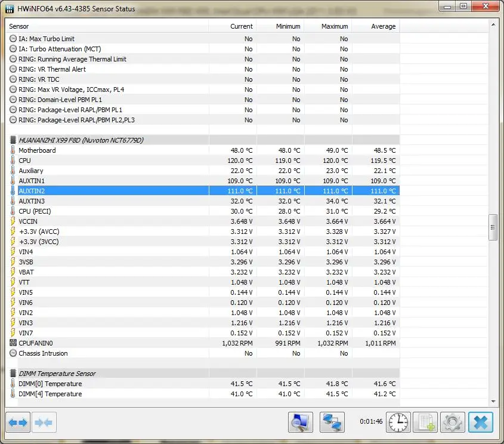Click lightning icon beside VBAT
Viewport: 504px width, 444px height.
pos(13,272)
